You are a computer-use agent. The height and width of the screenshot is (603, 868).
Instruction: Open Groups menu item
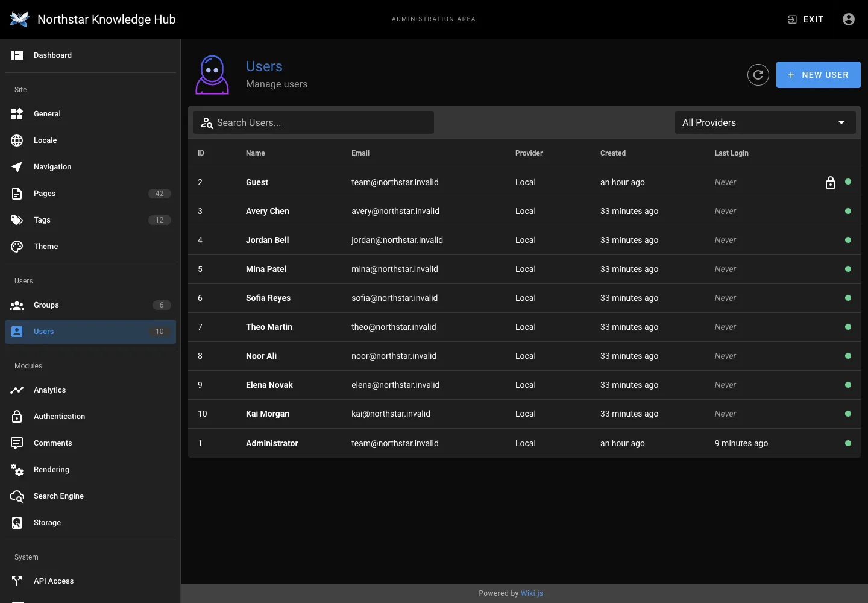(90, 305)
